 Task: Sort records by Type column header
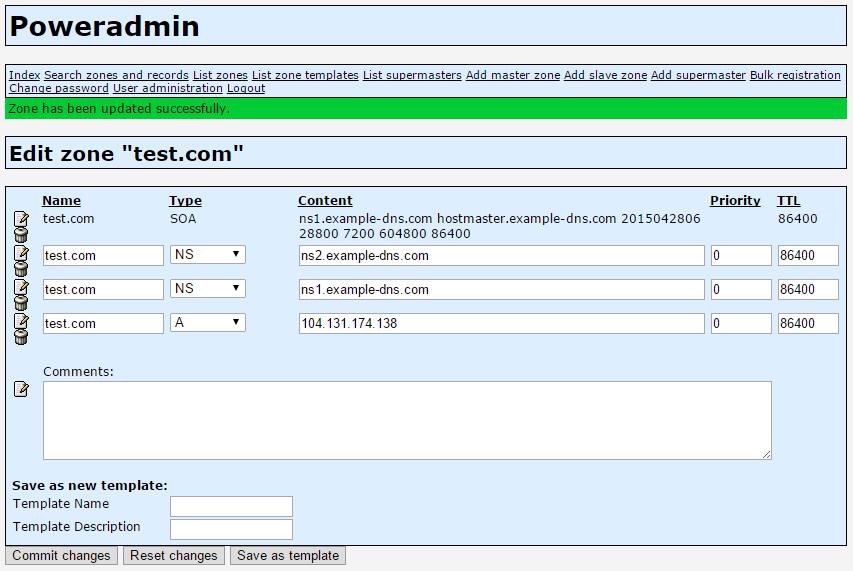click(x=185, y=201)
